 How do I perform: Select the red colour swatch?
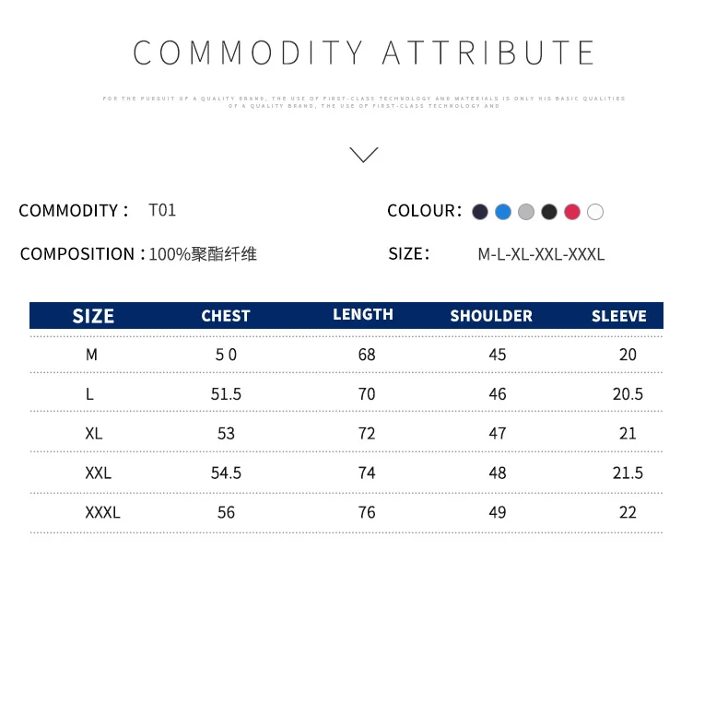point(572,212)
